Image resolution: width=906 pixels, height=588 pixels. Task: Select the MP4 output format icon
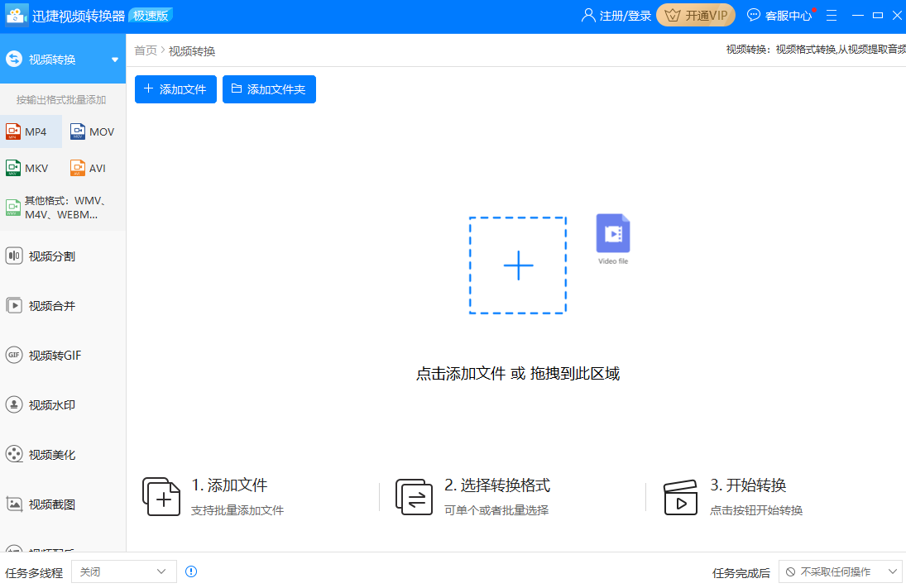tap(13, 131)
